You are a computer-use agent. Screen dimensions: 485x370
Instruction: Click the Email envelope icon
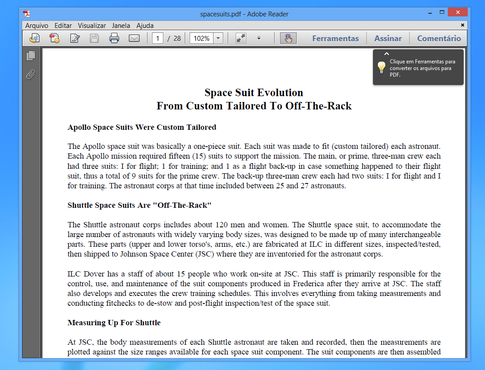pyautogui.click(x=134, y=38)
